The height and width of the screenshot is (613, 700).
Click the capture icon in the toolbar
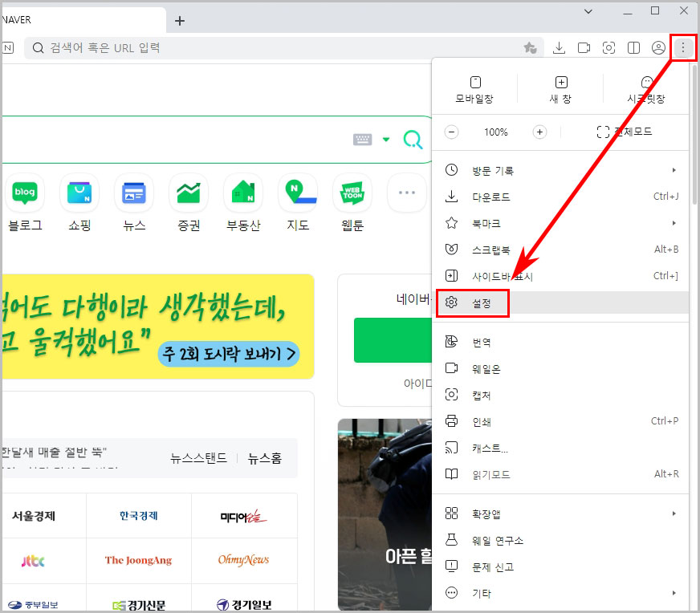point(609,47)
